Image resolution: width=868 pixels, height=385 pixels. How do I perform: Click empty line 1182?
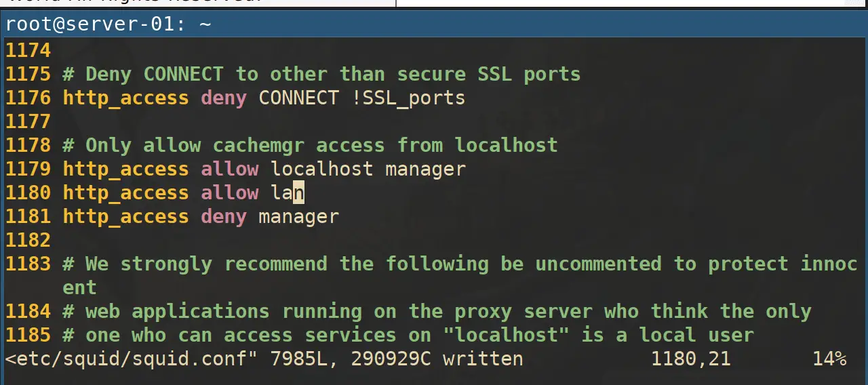click(x=434, y=240)
